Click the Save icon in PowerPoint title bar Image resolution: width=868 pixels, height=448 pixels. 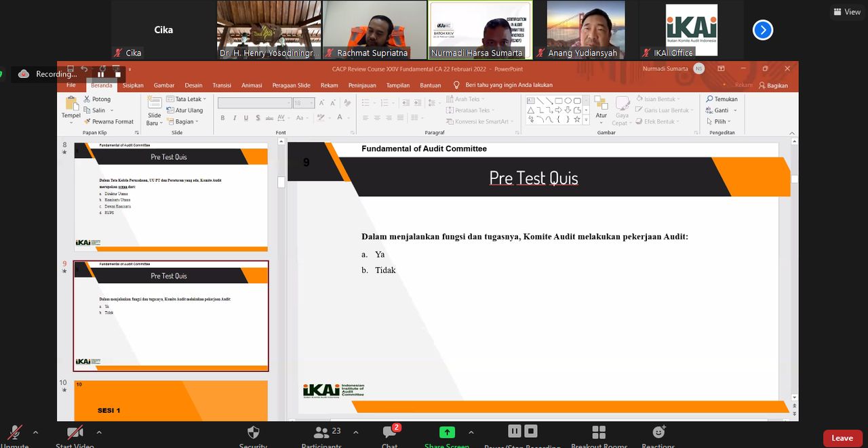tap(70, 68)
